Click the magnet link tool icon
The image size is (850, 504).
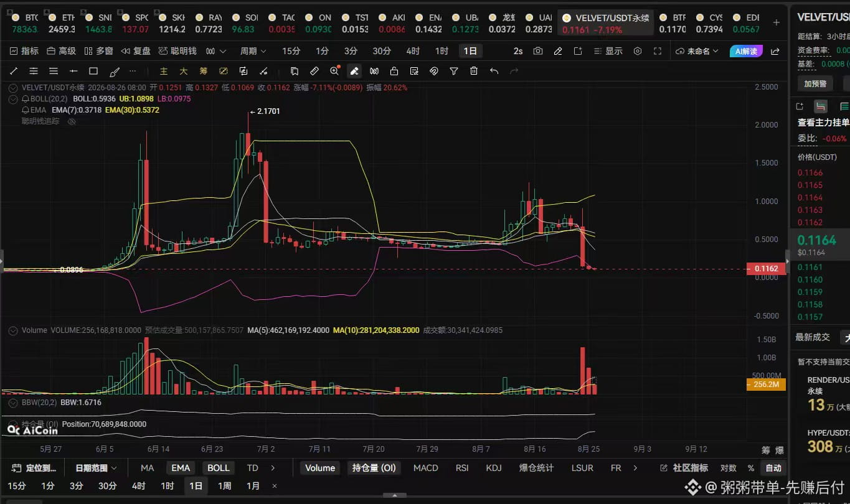click(434, 71)
